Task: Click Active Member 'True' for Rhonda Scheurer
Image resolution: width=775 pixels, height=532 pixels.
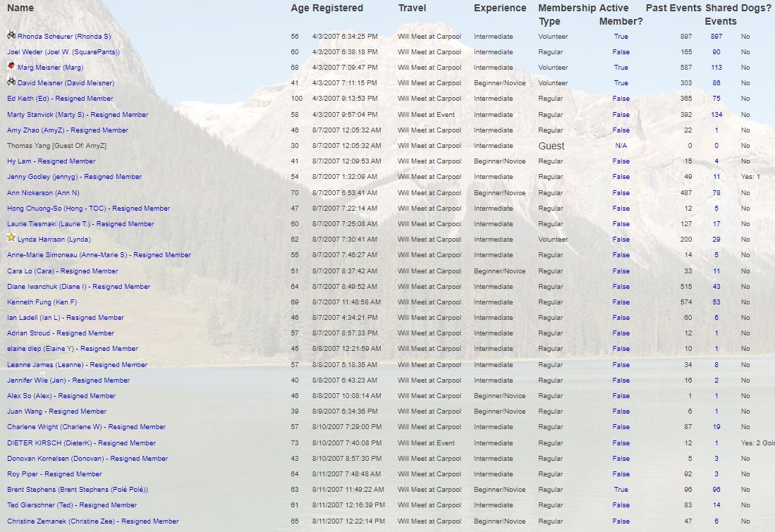Action: coord(621,37)
